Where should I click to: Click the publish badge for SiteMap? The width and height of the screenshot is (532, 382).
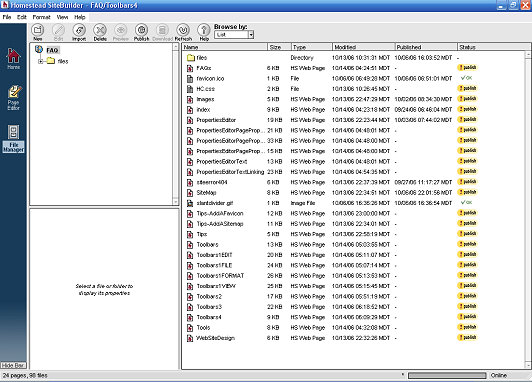(468, 192)
